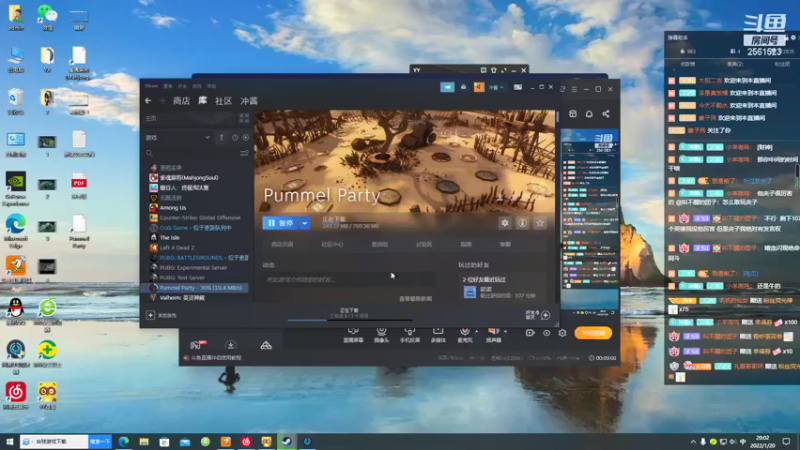Click the blue announcement icon in Steam title bar

(x=447, y=87)
